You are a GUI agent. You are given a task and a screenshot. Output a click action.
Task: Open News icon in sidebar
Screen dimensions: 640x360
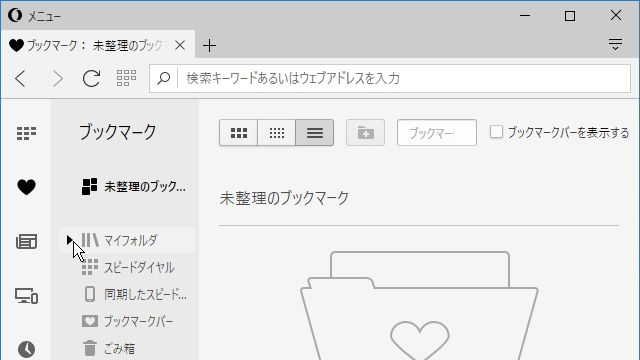point(27,241)
